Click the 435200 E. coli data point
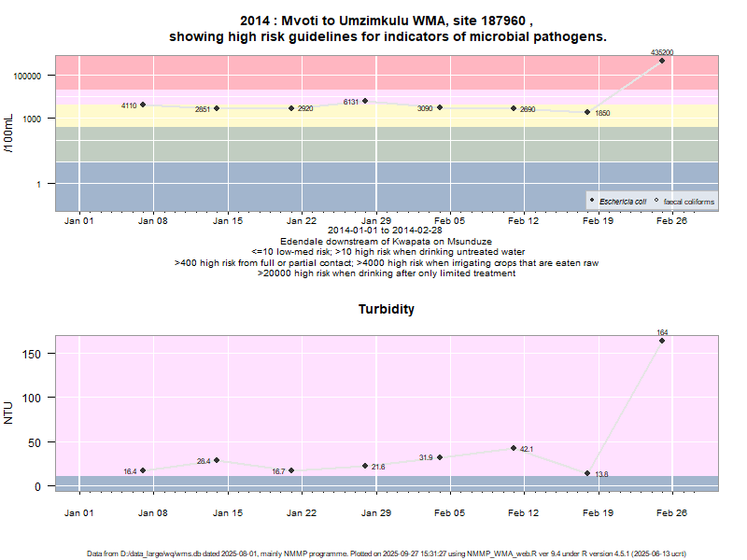The image size is (747, 560). point(663,61)
